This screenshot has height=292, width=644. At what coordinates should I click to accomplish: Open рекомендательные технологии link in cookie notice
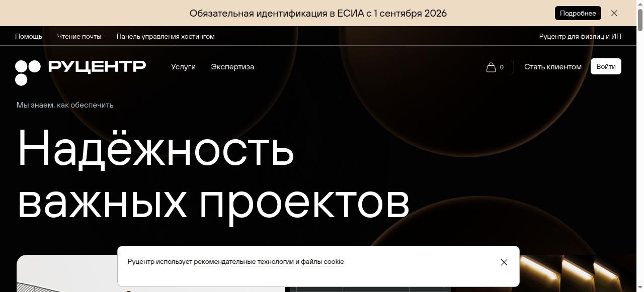(244, 262)
